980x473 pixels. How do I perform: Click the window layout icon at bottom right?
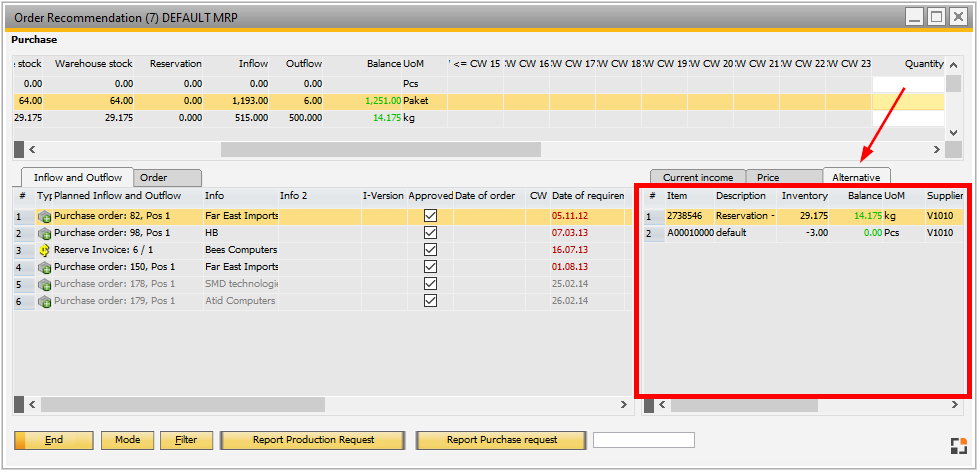click(x=957, y=446)
